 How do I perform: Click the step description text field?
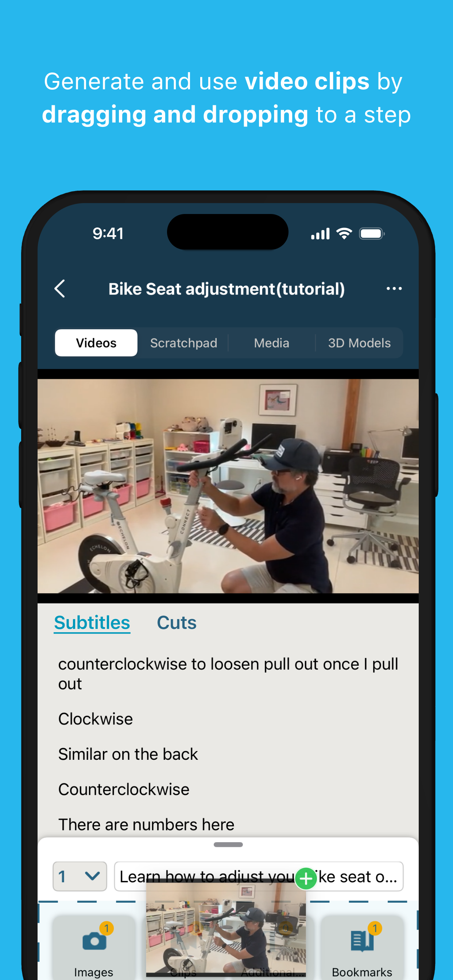click(x=259, y=876)
